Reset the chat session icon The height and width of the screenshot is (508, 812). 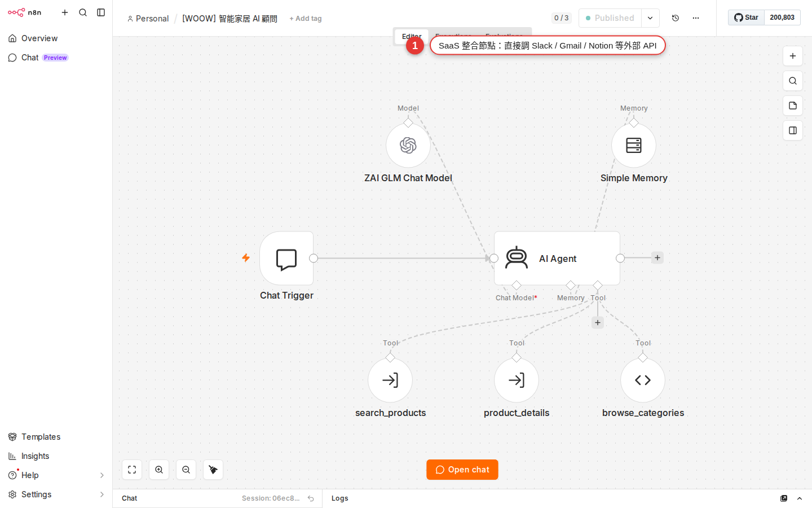(311, 498)
